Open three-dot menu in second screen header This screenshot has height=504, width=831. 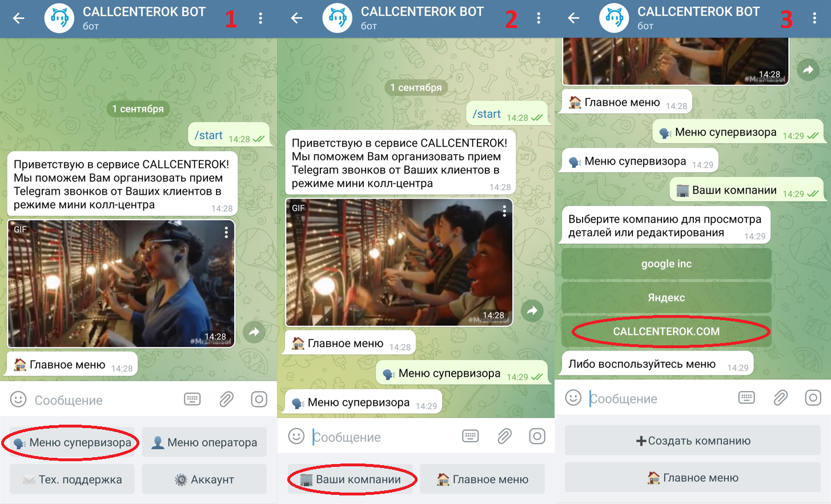tap(538, 18)
